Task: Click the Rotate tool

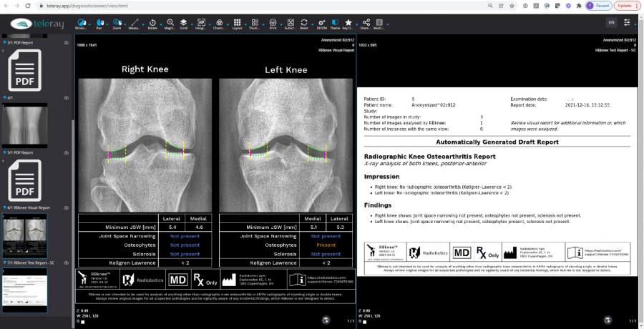Action: click(152, 21)
